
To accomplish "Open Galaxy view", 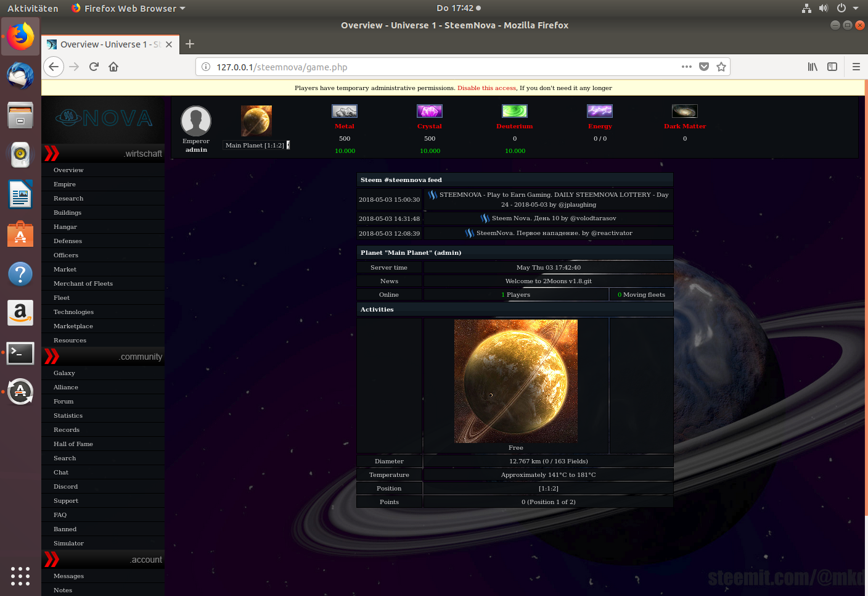I will pyautogui.click(x=64, y=373).
